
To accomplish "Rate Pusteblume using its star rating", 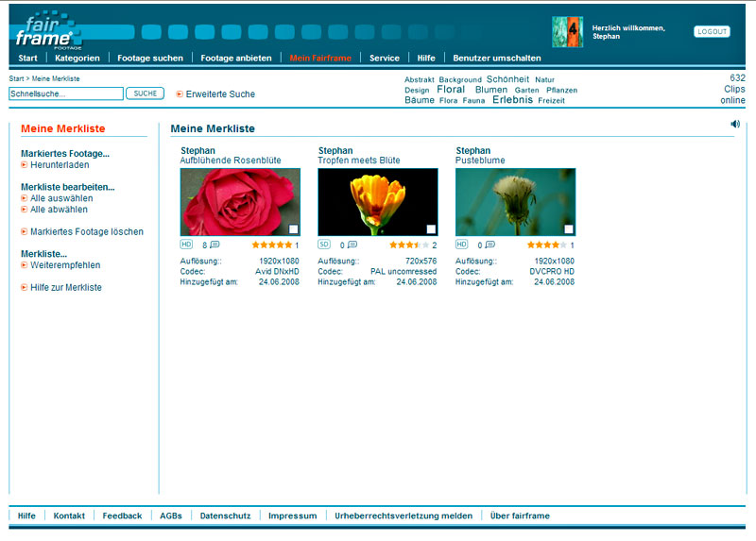I will click(x=547, y=245).
